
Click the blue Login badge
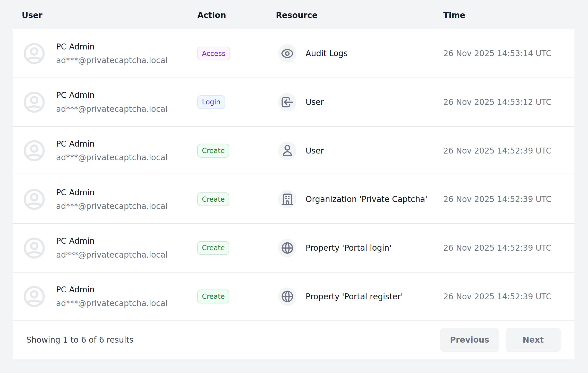211,102
